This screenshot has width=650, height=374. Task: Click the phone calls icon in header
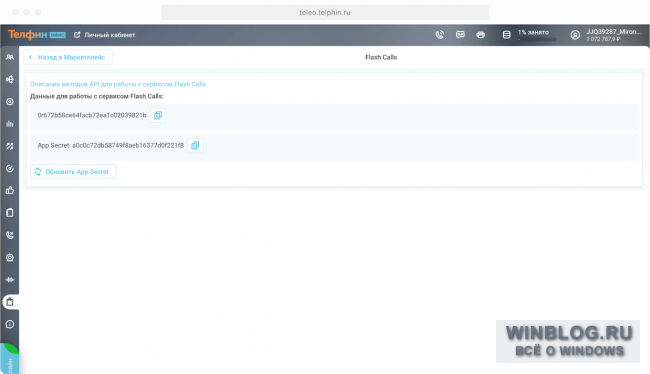pyautogui.click(x=440, y=35)
